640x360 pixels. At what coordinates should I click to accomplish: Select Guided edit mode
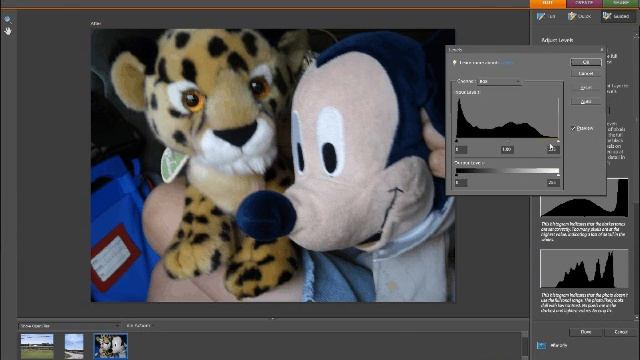618,16
